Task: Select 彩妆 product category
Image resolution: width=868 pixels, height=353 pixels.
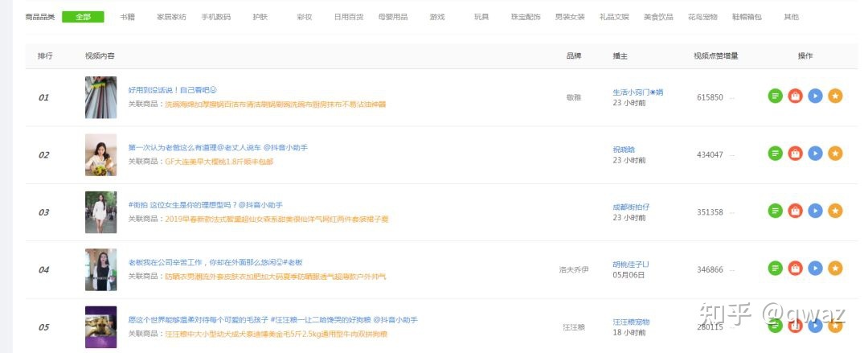Action: pos(305,17)
